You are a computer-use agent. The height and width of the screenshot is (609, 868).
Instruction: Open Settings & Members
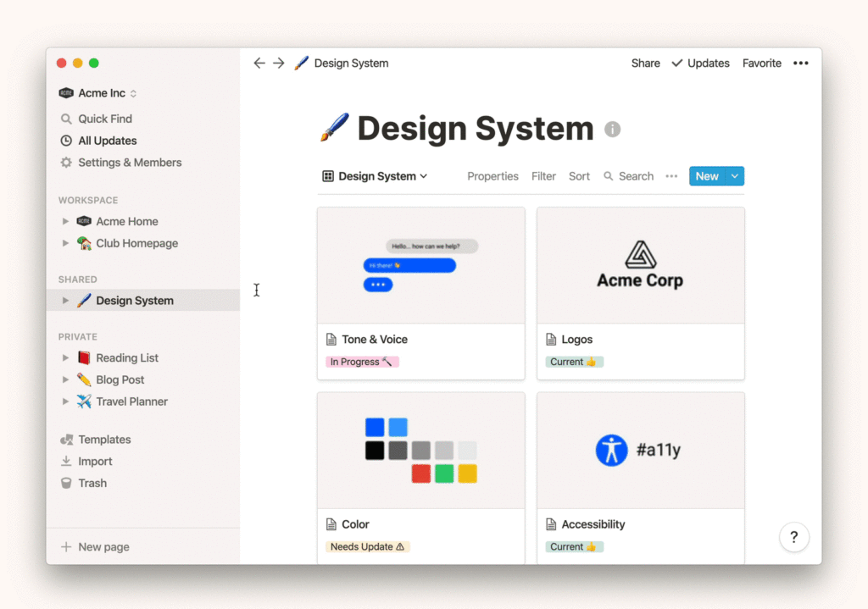click(129, 163)
